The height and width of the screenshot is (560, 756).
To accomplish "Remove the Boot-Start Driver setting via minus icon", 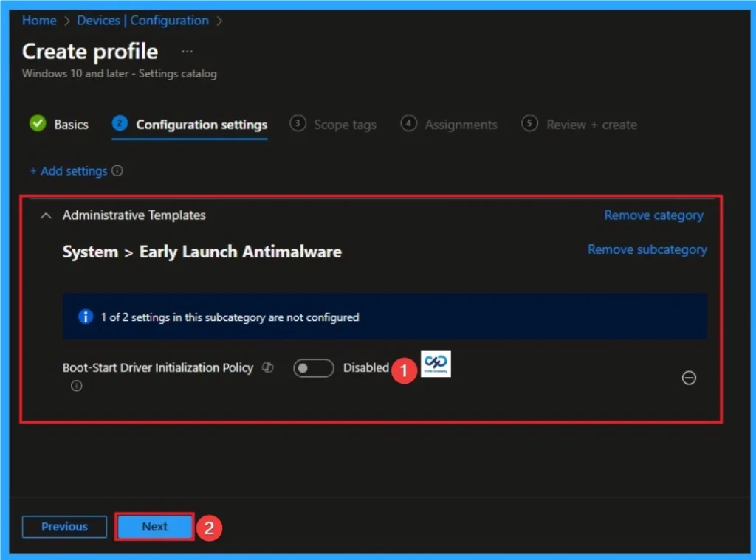I will pos(689,378).
